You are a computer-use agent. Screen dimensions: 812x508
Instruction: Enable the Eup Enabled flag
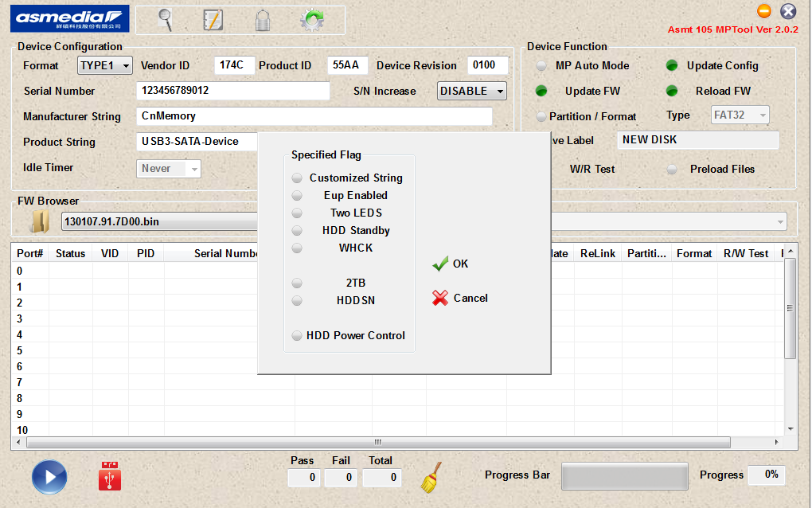pyautogui.click(x=297, y=196)
